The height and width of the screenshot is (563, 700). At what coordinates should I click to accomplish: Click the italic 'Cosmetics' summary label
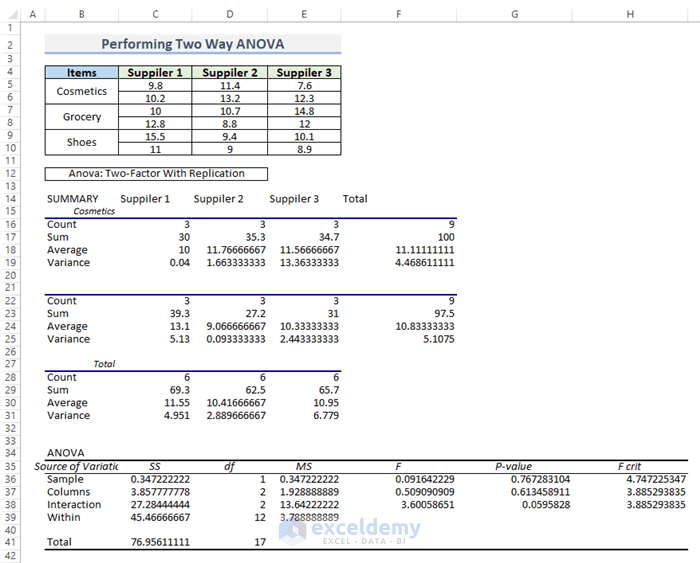pyautogui.click(x=94, y=211)
